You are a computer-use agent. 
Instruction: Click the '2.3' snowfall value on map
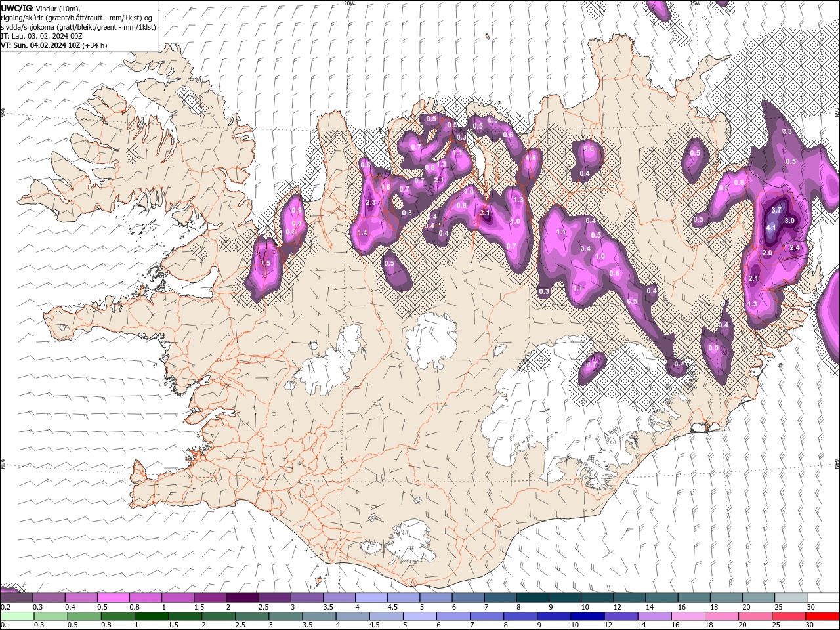(371, 203)
